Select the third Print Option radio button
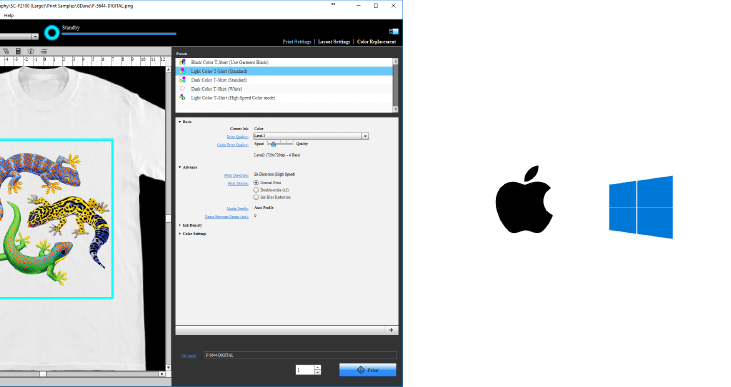The image size is (731, 387). click(x=256, y=197)
